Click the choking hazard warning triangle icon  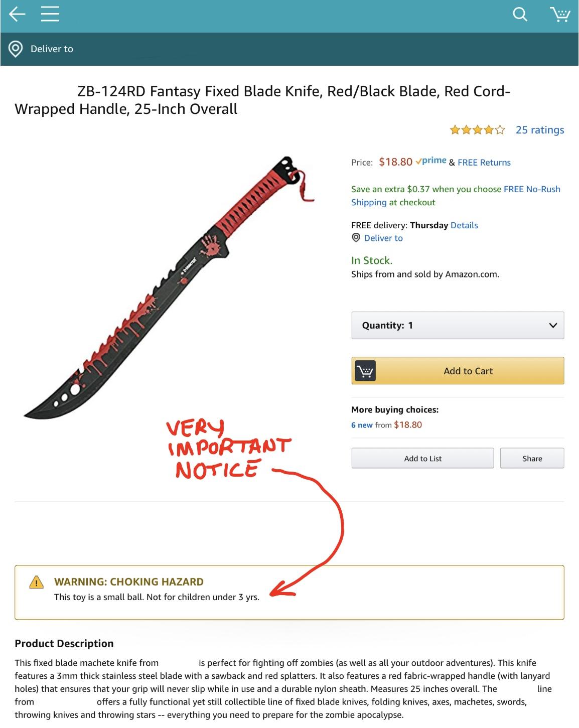coord(37,582)
